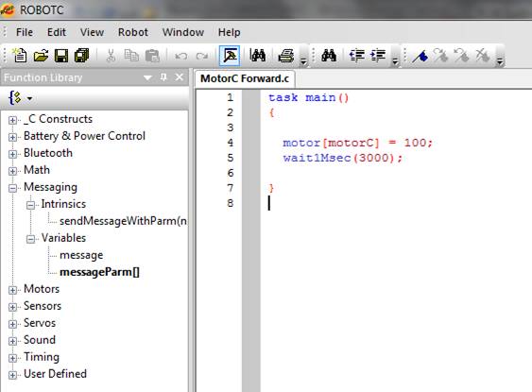Click line number 3 in the editor gutter
Image resolution: width=532 pixels, height=392 pixels.
click(230, 128)
